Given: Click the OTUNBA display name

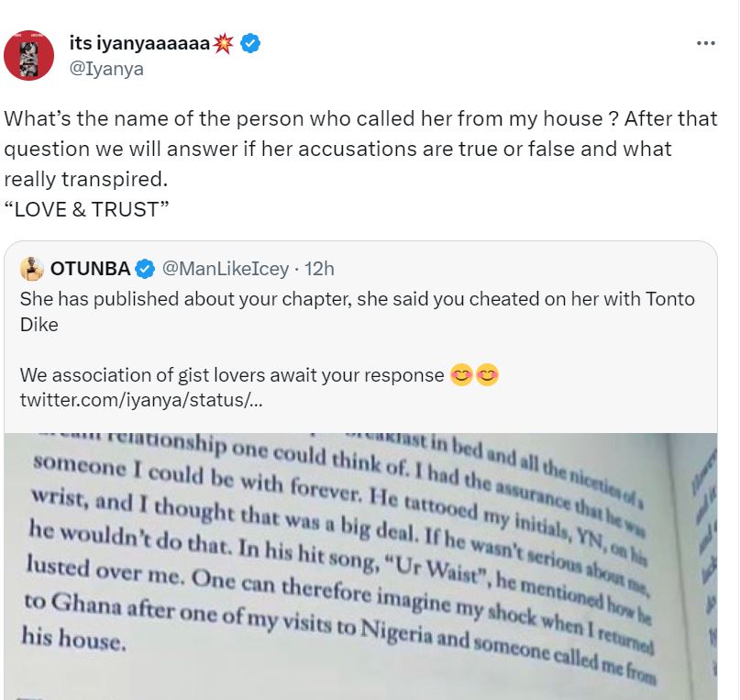Looking at the screenshot, I should point(91,269).
